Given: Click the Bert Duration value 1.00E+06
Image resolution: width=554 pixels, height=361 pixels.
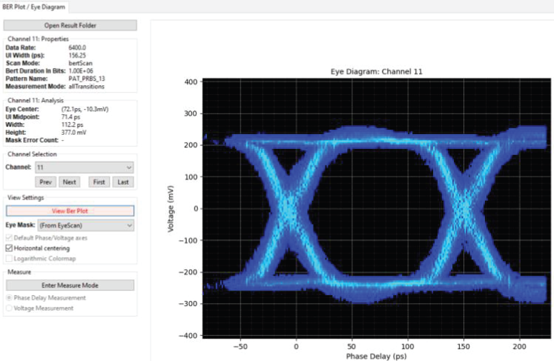Looking at the screenshot, I should coord(81,71).
